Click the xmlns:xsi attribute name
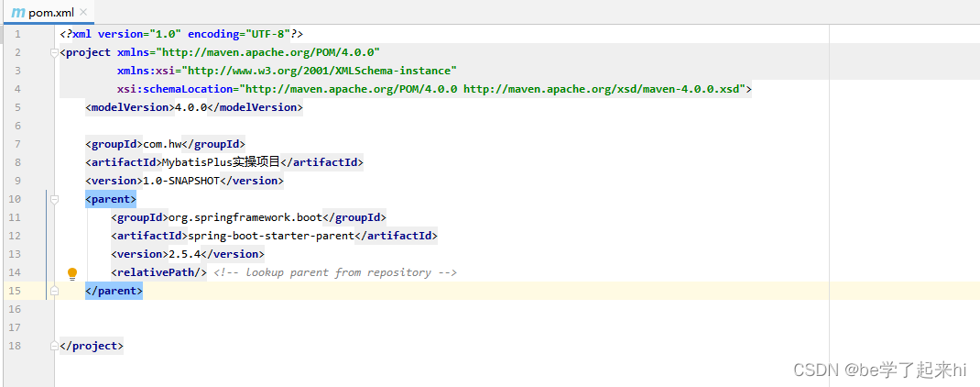Image resolution: width=980 pixels, height=387 pixels. pos(146,70)
